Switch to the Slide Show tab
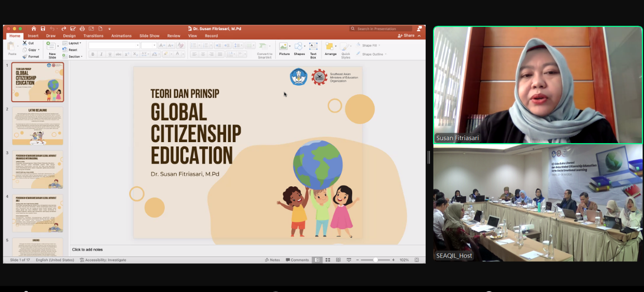 tap(150, 36)
